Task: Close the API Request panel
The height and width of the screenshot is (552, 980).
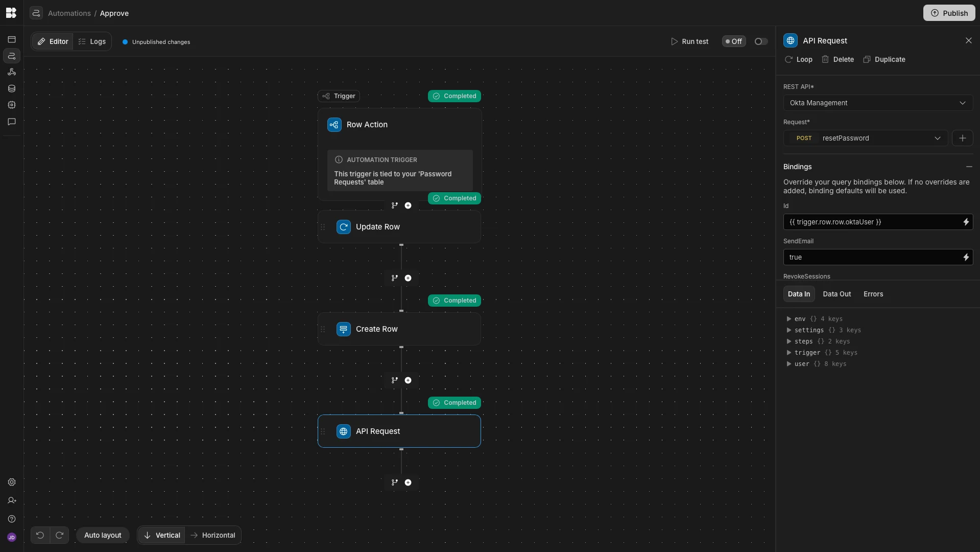Action: (968, 40)
